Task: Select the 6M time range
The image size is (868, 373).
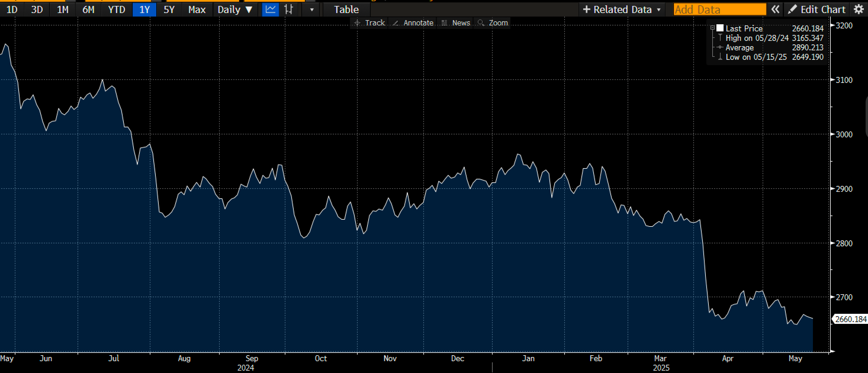Action: pos(88,9)
